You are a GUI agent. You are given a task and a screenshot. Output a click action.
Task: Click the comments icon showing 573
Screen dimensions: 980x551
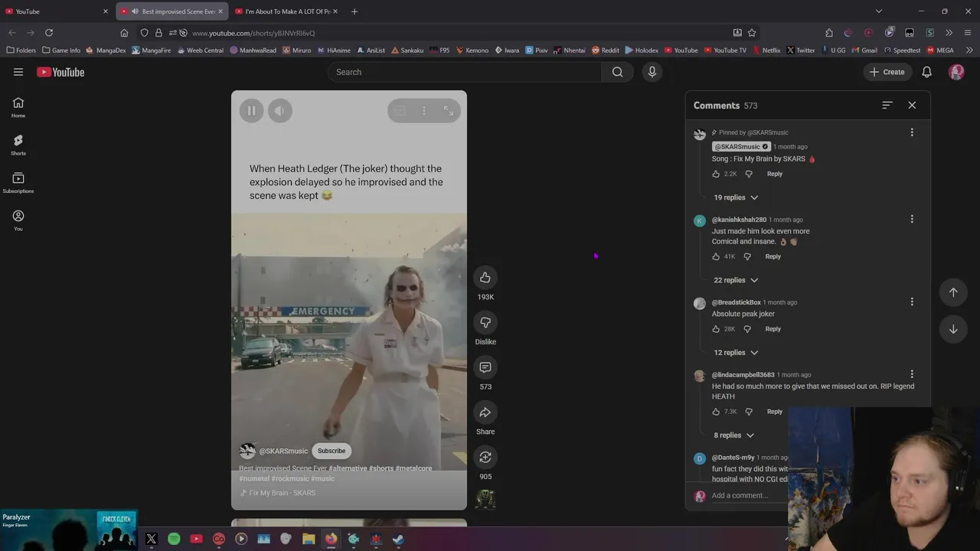tap(485, 367)
